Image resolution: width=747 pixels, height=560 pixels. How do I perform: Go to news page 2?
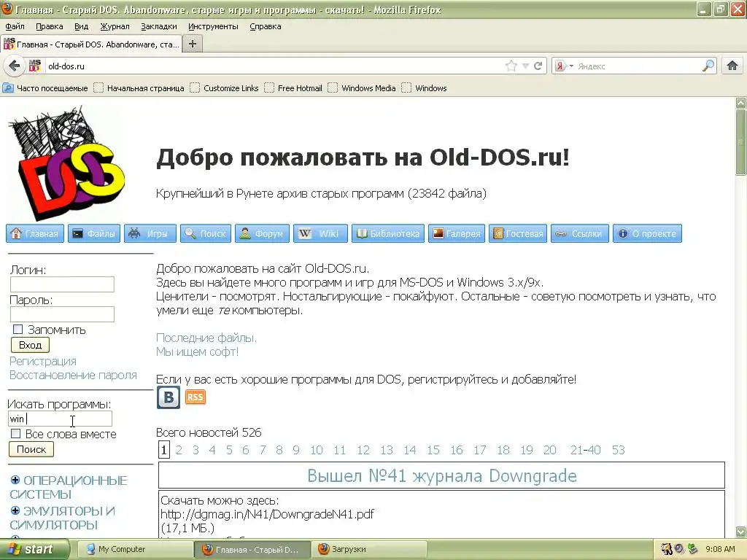179,450
